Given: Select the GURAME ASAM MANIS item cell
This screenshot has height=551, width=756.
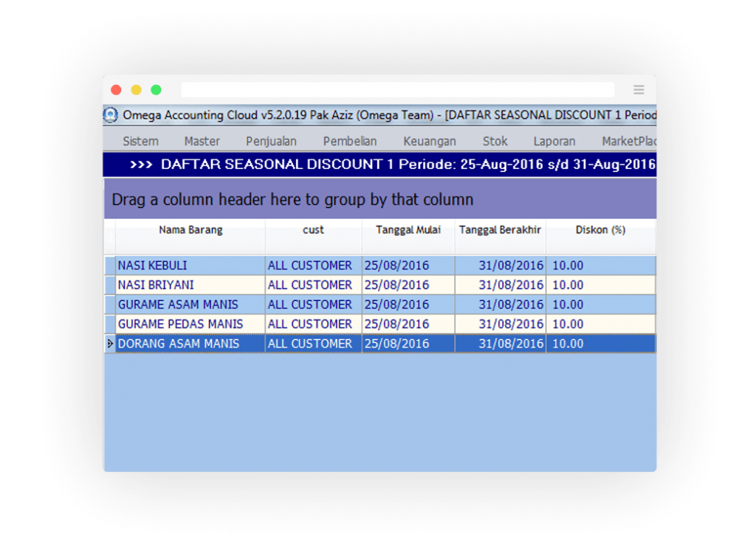Looking at the screenshot, I should coord(190,305).
